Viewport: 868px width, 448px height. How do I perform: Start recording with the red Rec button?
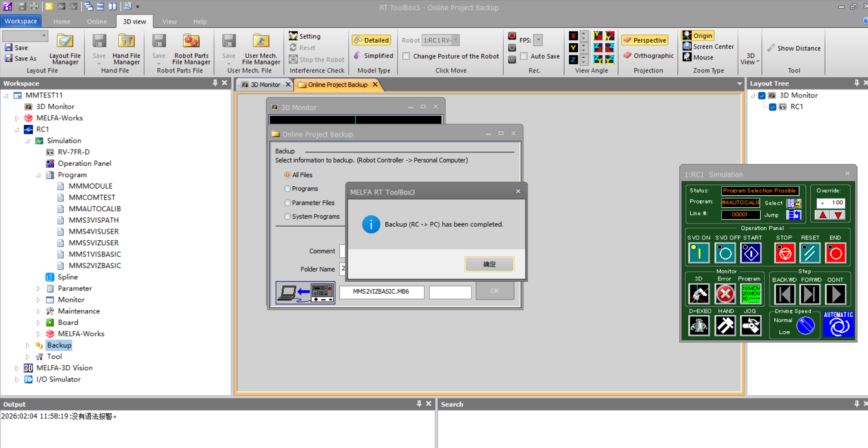point(512,36)
